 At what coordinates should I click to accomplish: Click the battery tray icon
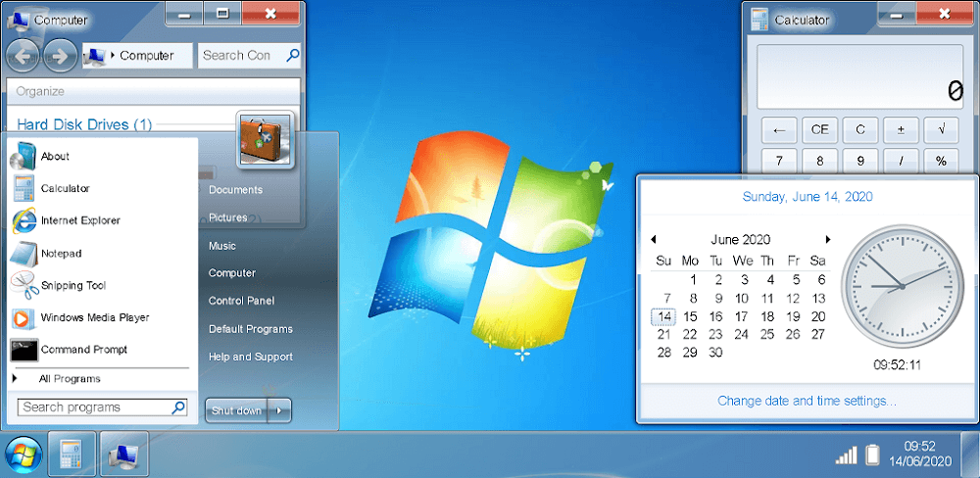pos(872,454)
